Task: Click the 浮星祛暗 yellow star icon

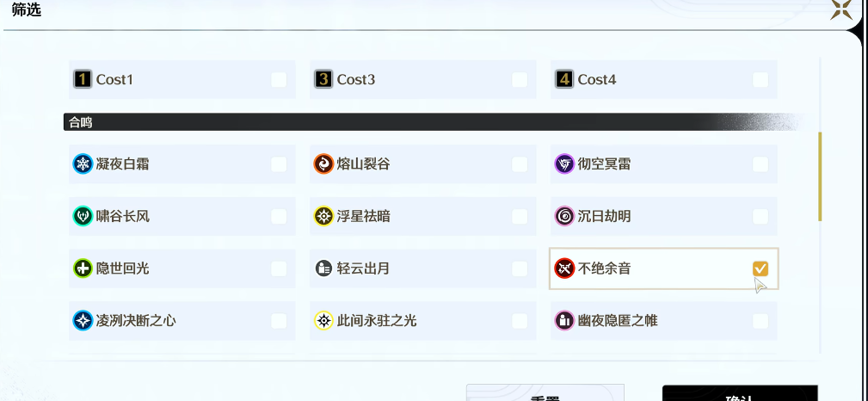Action: coord(323,216)
